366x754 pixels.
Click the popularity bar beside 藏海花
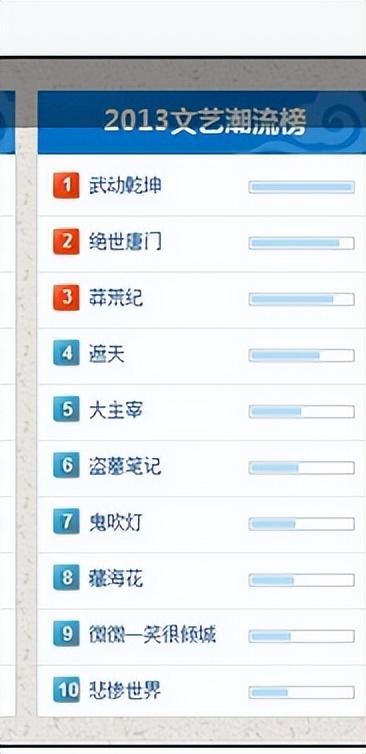click(302, 580)
